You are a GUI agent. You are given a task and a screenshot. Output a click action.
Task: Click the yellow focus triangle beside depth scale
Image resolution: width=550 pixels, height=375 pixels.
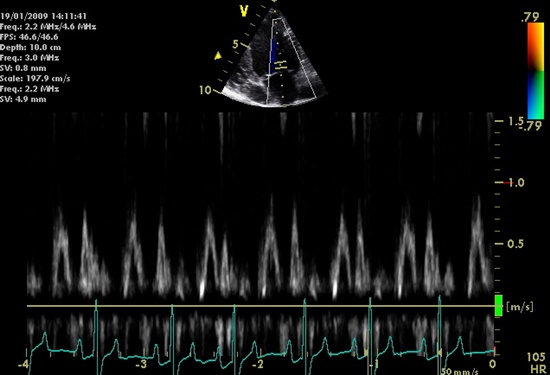pyautogui.click(x=218, y=55)
